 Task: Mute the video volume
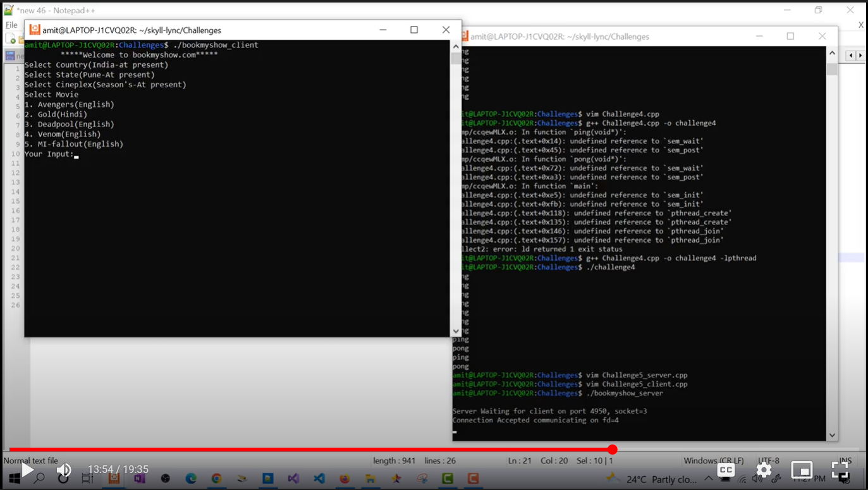pyautogui.click(x=64, y=470)
